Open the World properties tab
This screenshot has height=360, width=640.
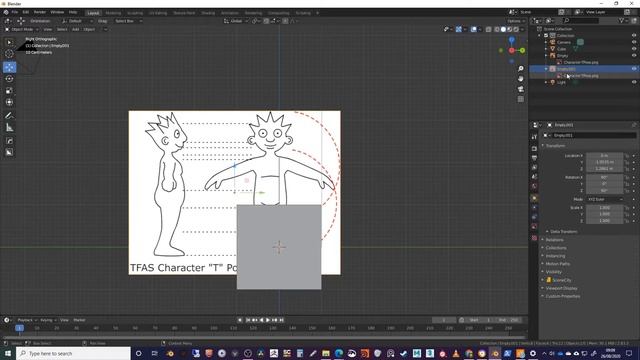pyautogui.click(x=534, y=186)
